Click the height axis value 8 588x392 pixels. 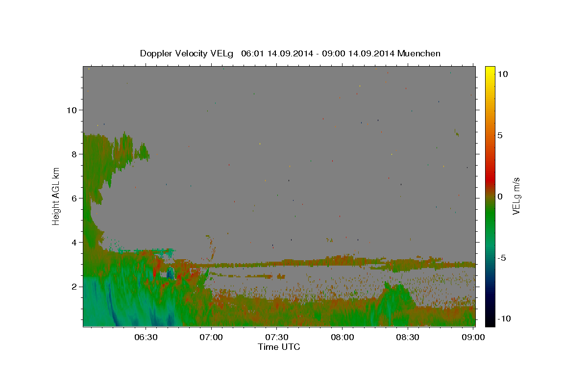coord(74,154)
